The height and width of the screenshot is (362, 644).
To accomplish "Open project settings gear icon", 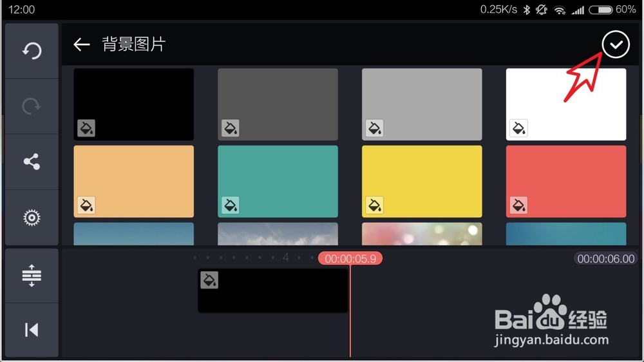I will (x=32, y=218).
